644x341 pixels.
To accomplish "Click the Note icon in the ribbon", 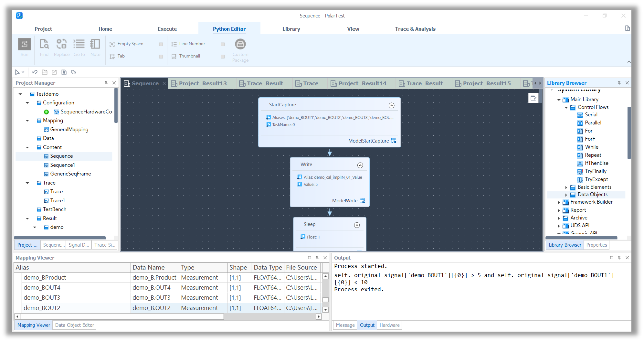I will (95, 44).
